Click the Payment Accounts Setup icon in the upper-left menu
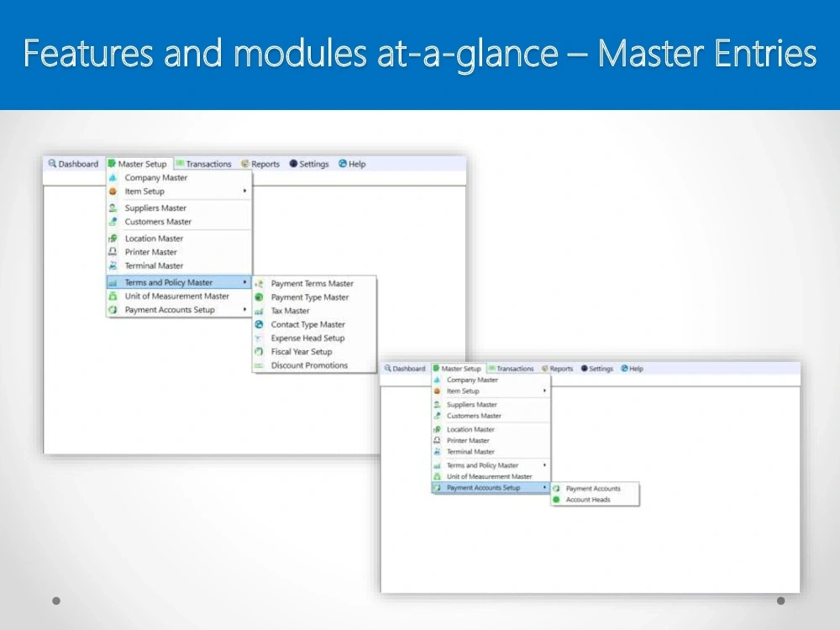 point(113,310)
